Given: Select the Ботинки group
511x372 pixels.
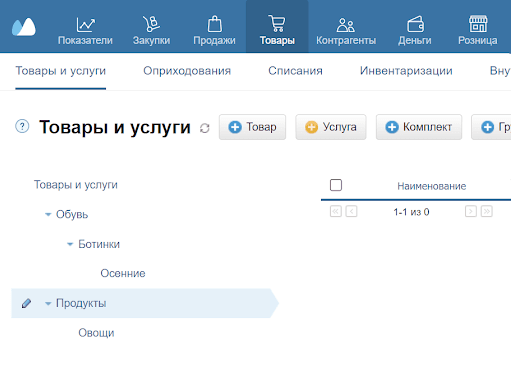Looking at the screenshot, I should coord(99,244).
